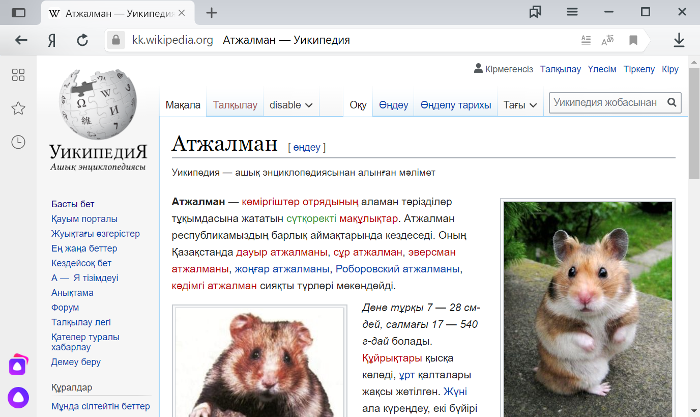Click the Атжалман — Уикипедия browser tab

click(118, 13)
